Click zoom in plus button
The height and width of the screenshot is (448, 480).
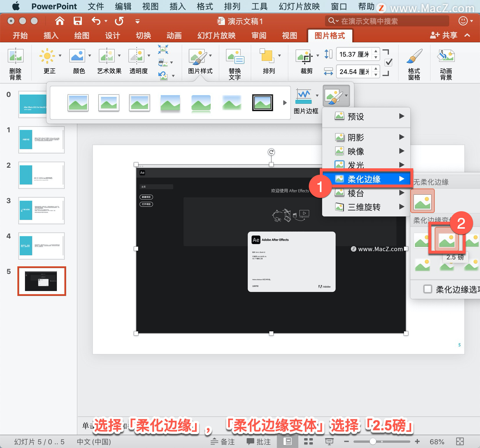[417, 441]
